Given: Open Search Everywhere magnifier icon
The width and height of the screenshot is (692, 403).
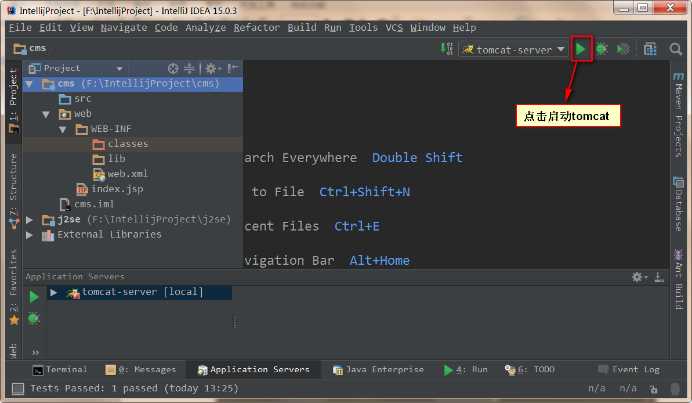Looking at the screenshot, I should [675, 49].
